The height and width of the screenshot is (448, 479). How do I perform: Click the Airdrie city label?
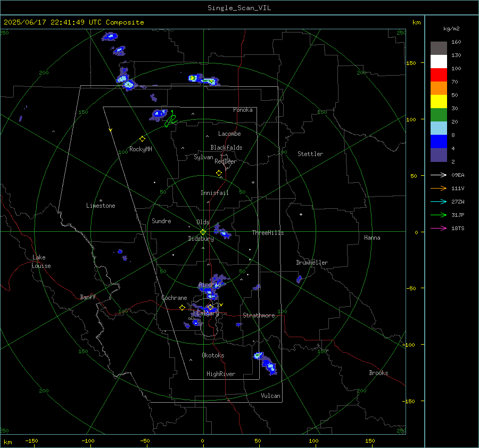(x=210, y=284)
